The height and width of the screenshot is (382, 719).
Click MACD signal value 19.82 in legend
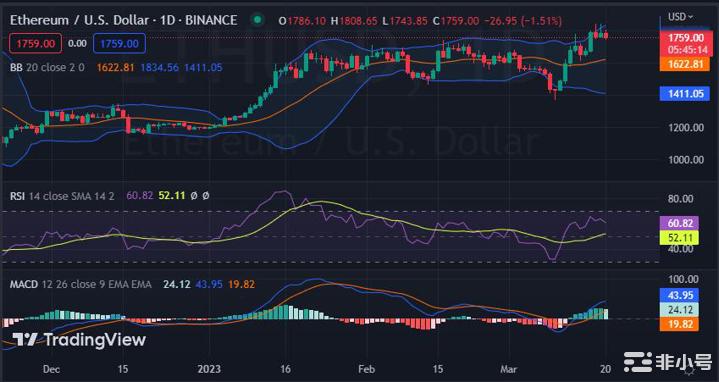point(241,285)
